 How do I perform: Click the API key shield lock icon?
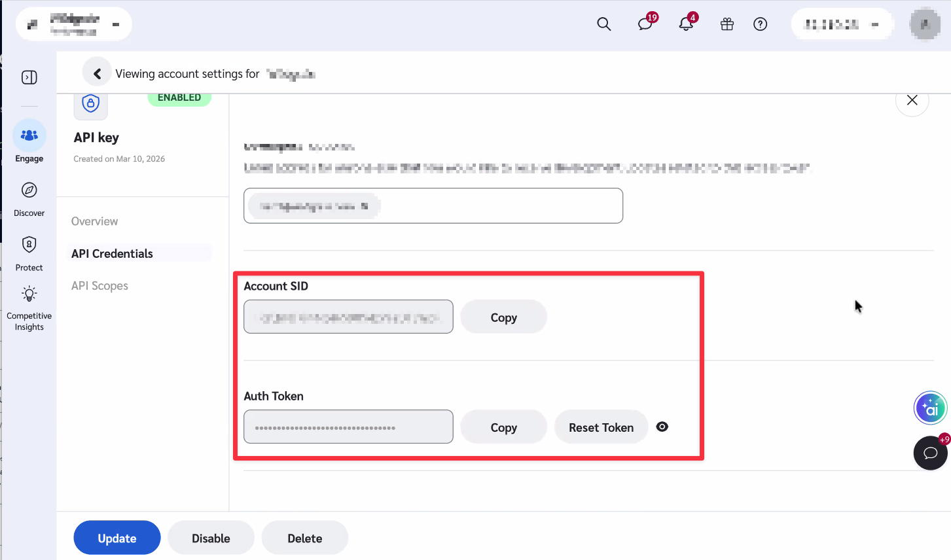[x=90, y=103]
